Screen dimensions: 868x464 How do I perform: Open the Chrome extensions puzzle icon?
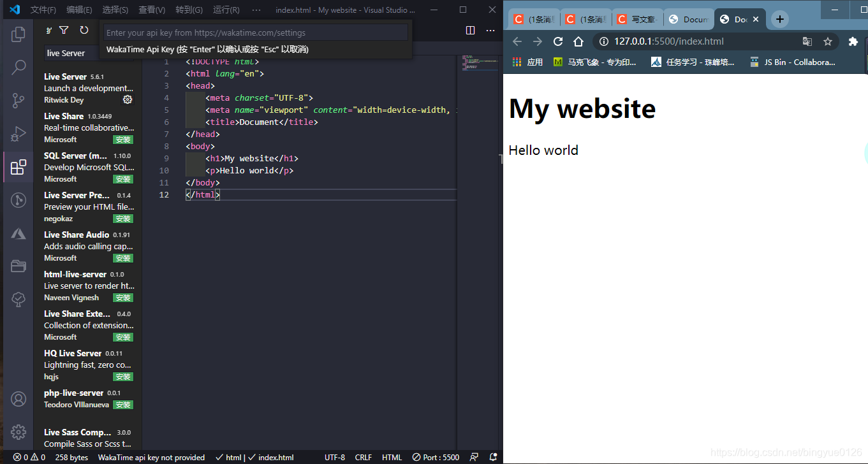click(x=853, y=41)
